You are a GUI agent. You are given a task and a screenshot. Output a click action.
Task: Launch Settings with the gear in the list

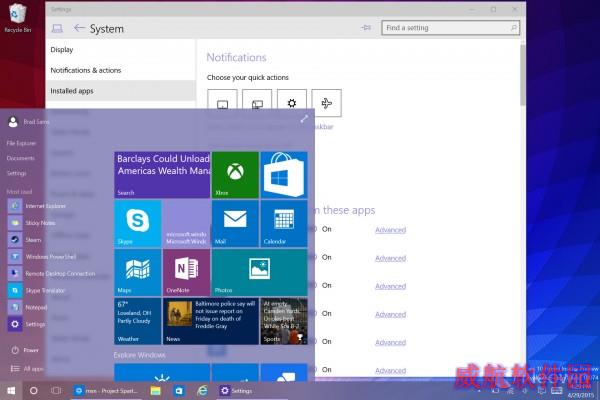[x=26, y=324]
